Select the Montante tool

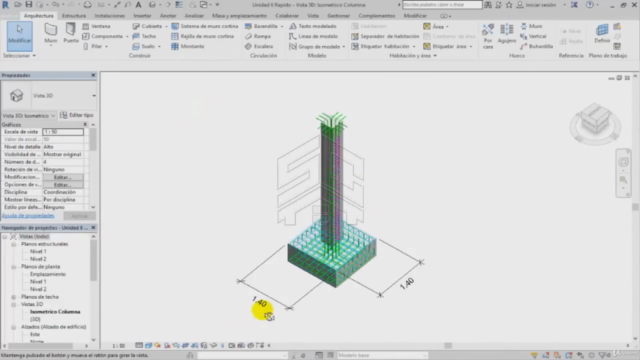[188, 47]
